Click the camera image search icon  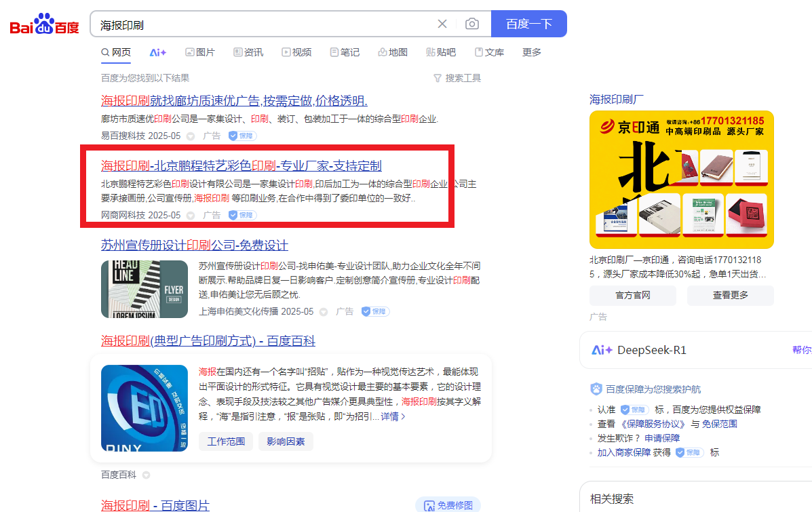pyautogui.click(x=472, y=24)
